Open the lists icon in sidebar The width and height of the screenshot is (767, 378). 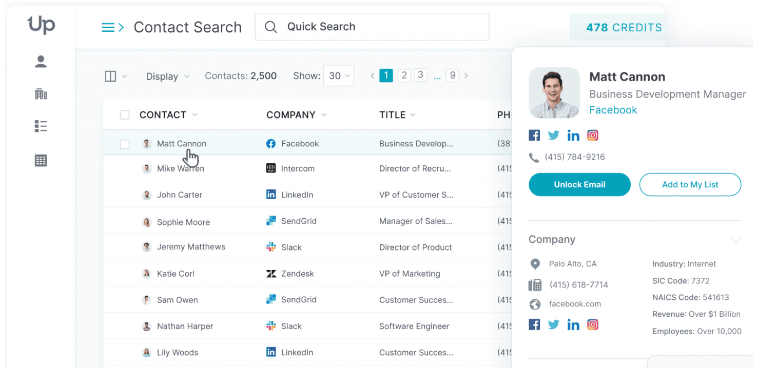coord(41,126)
